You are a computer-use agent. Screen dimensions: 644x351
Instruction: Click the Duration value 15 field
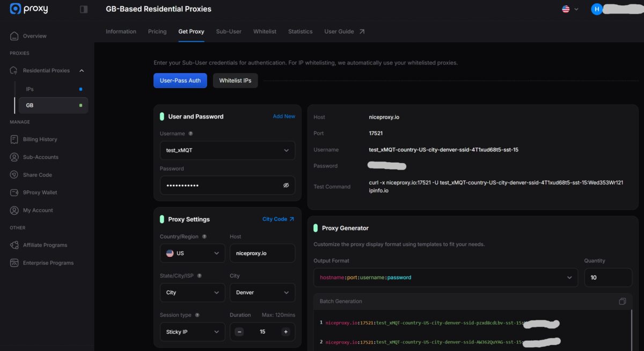(x=262, y=332)
